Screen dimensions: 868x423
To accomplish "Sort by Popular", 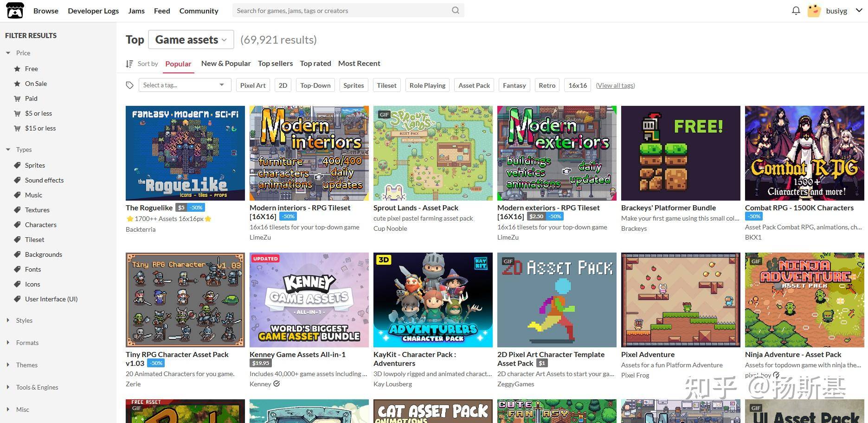I will [x=178, y=64].
